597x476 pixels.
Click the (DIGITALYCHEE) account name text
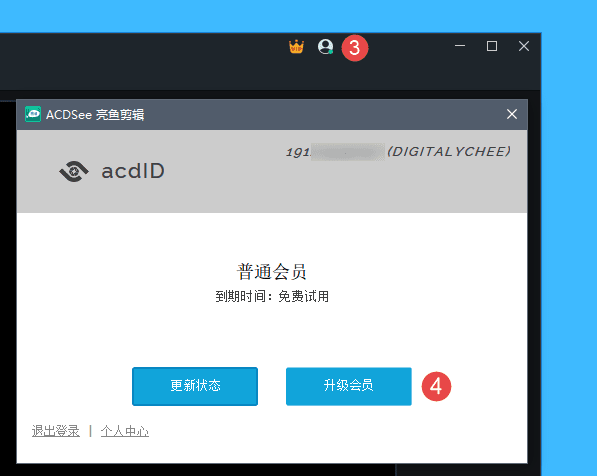[x=449, y=152]
